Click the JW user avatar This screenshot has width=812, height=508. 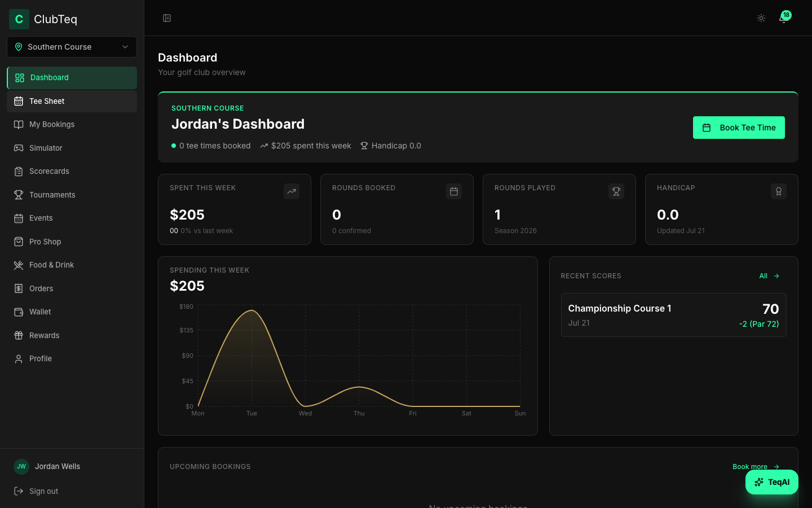[x=21, y=466]
